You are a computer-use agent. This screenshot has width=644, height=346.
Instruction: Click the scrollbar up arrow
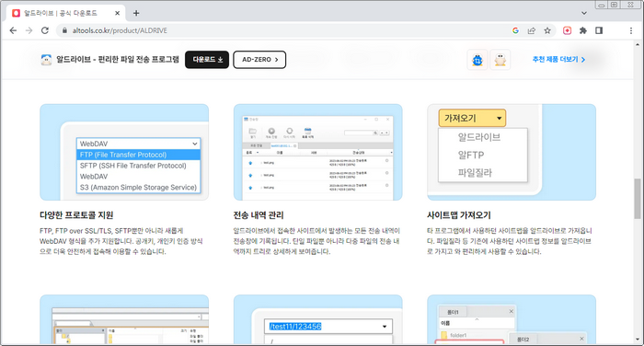point(638,44)
